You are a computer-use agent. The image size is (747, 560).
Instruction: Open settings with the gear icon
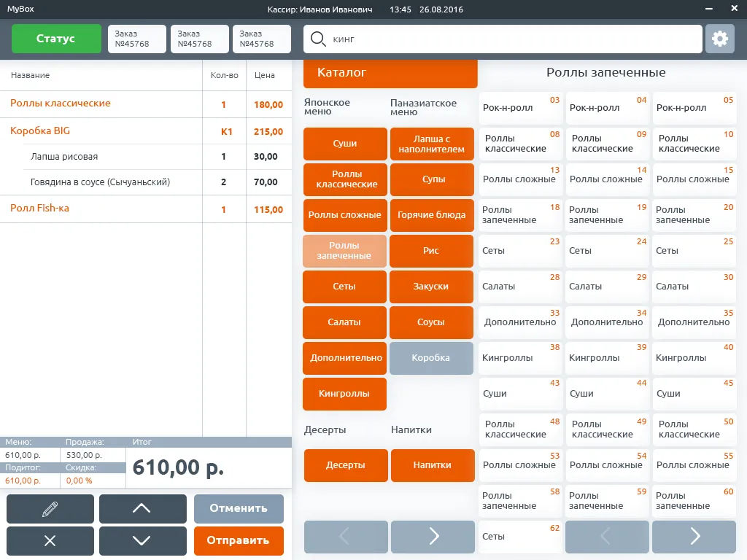tap(719, 39)
